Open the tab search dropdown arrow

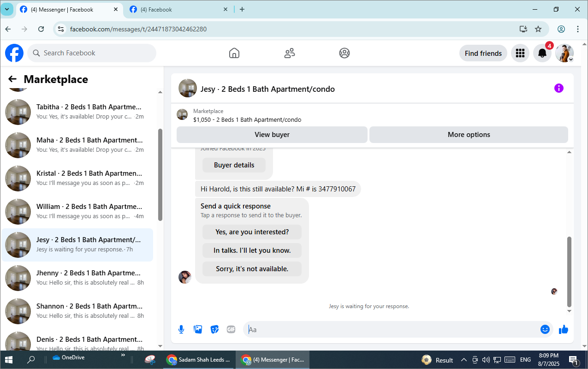click(6, 9)
